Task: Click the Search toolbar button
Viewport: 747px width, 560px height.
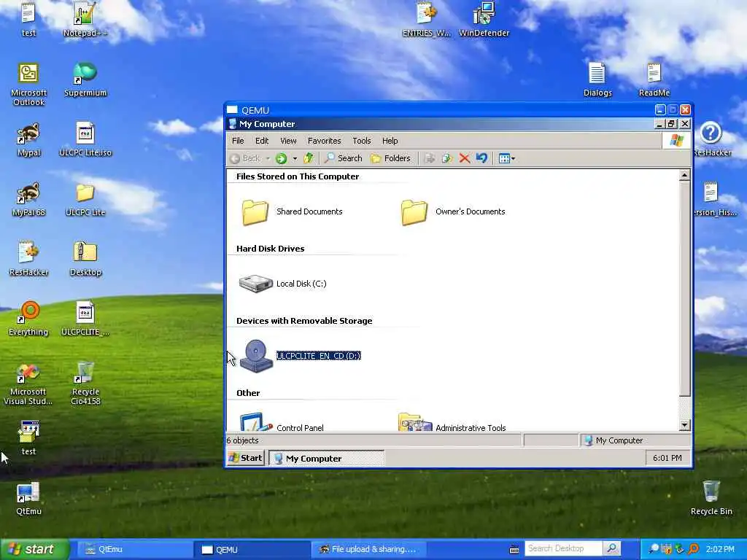Action: (x=344, y=158)
